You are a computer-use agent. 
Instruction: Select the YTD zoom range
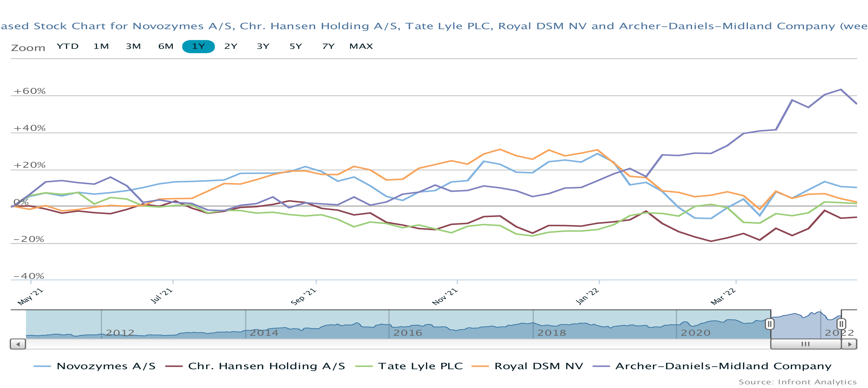pos(68,46)
